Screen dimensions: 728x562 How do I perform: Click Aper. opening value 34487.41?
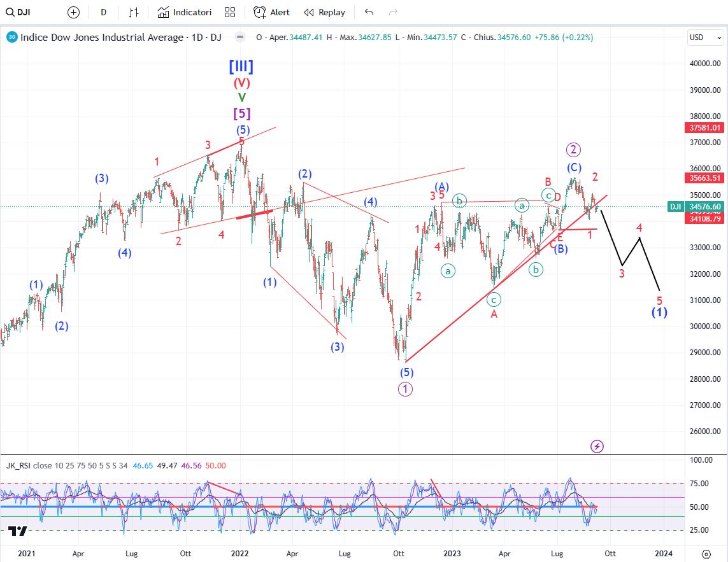pyautogui.click(x=306, y=37)
